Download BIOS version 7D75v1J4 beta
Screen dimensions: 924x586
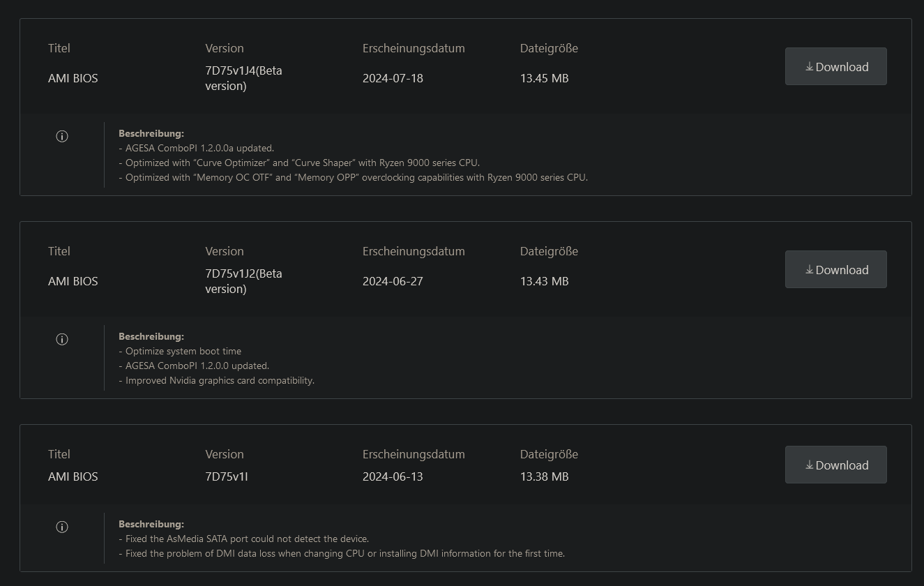[x=835, y=67]
